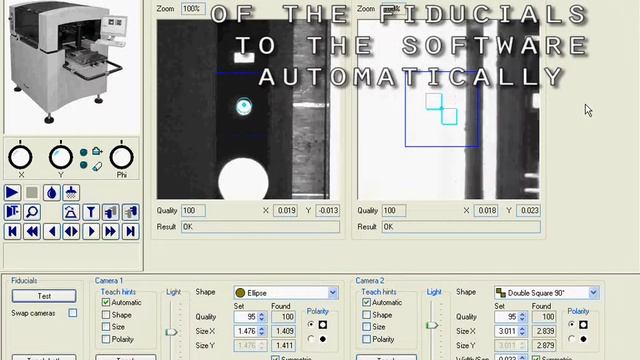This screenshot has height=360, width=640.
Task: Enable Camera 2 Polarity teach hint
Action: (367, 339)
